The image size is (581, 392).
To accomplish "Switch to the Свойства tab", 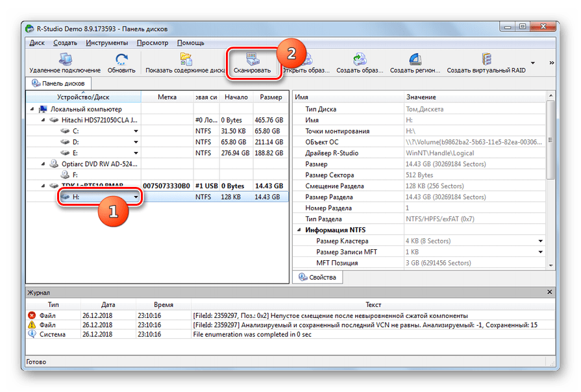I will click(317, 278).
